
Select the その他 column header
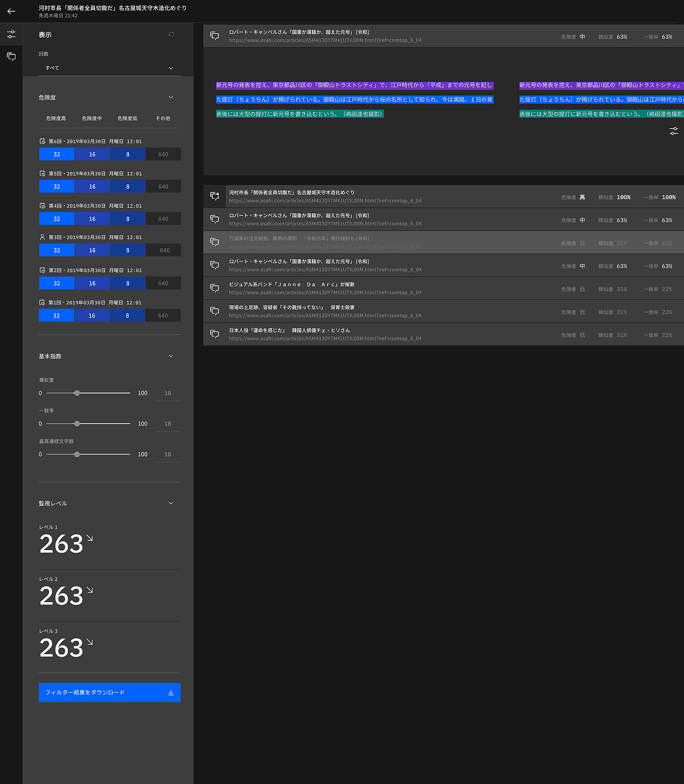163,119
